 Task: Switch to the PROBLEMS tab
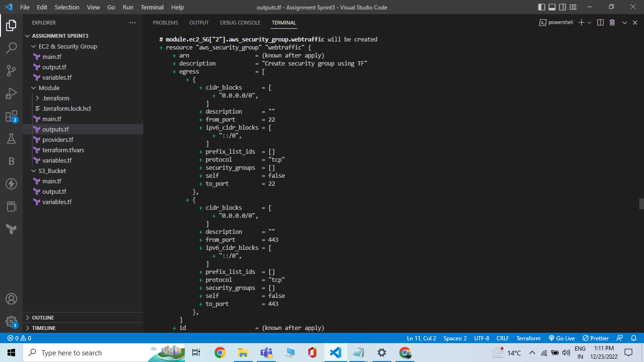pos(165,22)
